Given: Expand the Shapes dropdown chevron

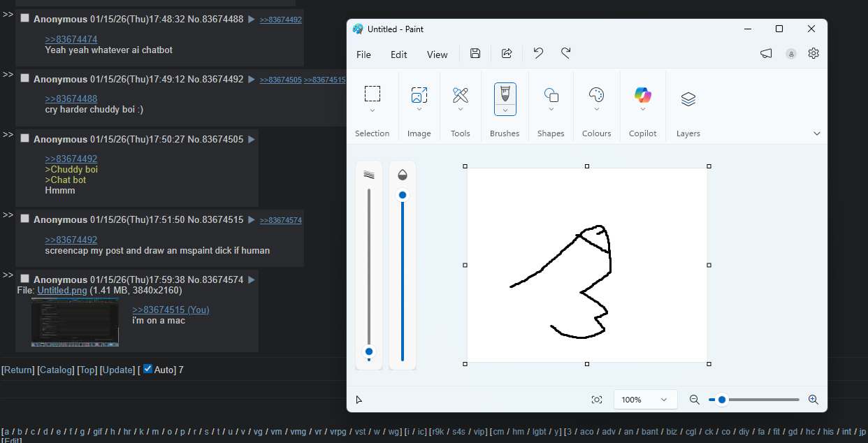Looking at the screenshot, I should tap(551, 109).
